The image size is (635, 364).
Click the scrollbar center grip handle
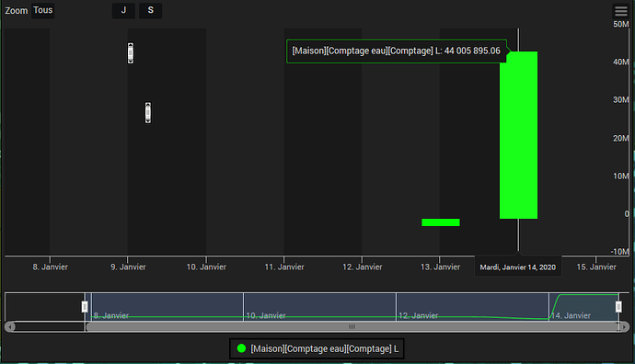352,326
